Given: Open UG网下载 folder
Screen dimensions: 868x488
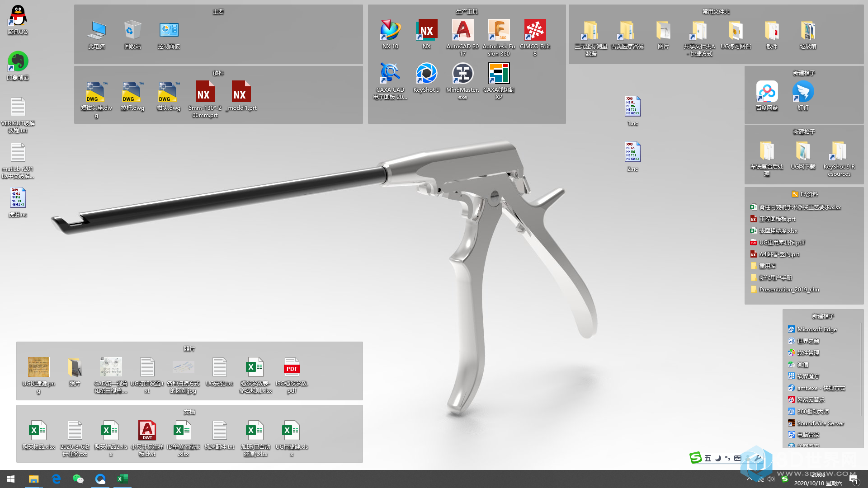Looking at the screenshot, I should (803, 155).
